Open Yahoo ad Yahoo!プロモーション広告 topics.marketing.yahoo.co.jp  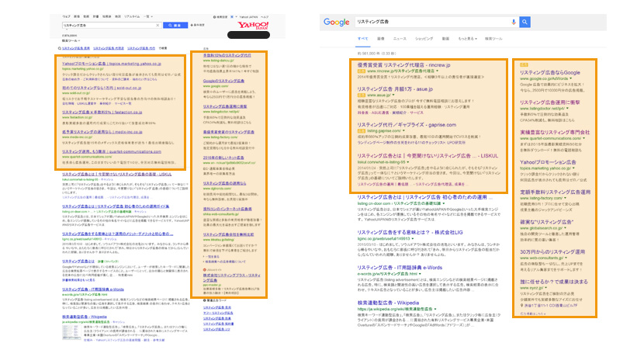[x=111, y=64]
